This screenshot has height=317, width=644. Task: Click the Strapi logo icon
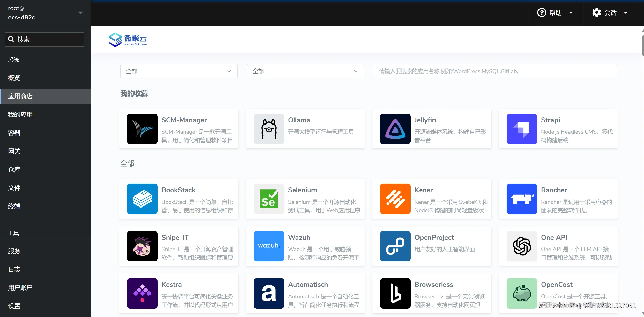click(x=522, y=129)
